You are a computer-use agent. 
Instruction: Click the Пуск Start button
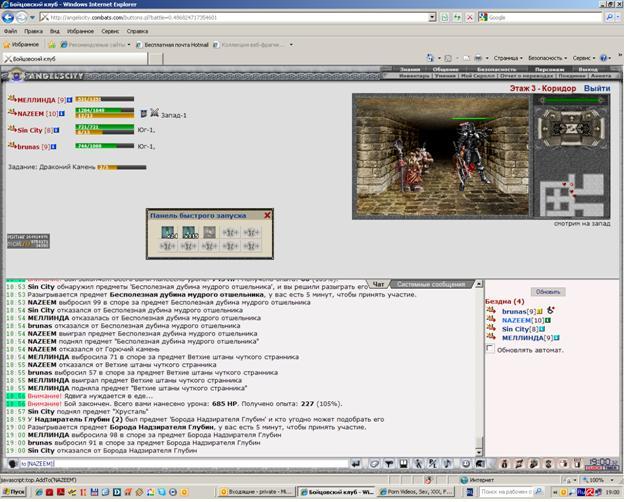click(14, 492)
